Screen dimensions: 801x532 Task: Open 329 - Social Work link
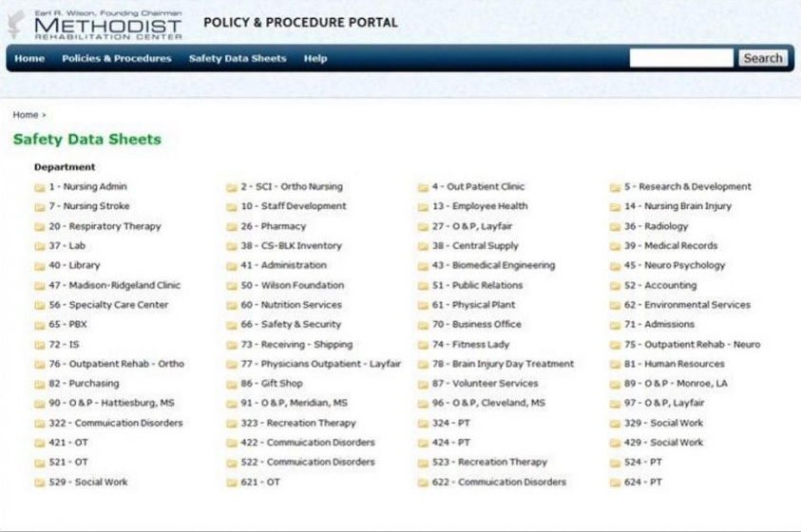click(x=663, y=423)
